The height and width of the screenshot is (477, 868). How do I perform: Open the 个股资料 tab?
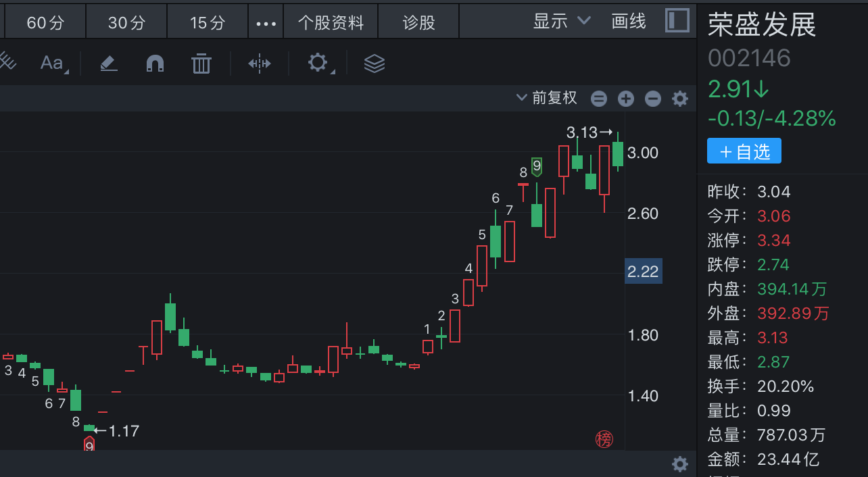tap(331, 23)
